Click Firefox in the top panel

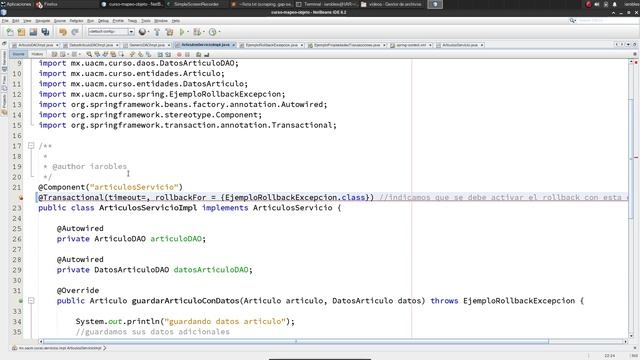(x=47, y=4)
